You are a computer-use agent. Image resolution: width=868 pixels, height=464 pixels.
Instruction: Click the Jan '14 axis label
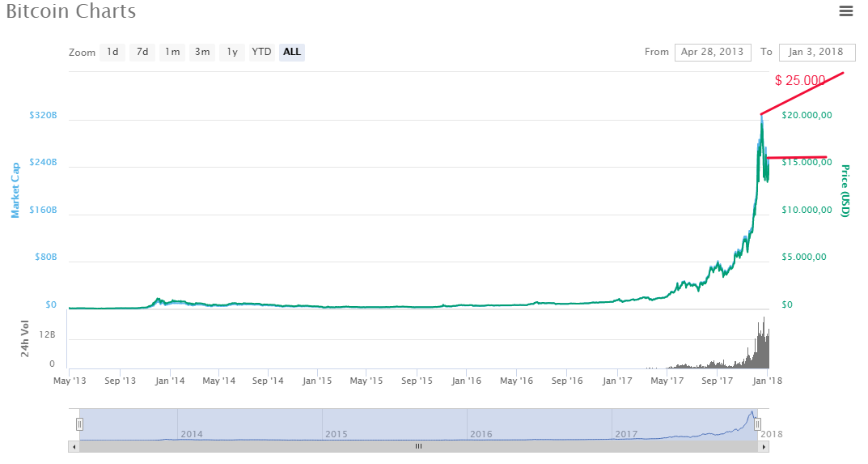(x=170, y=381)
